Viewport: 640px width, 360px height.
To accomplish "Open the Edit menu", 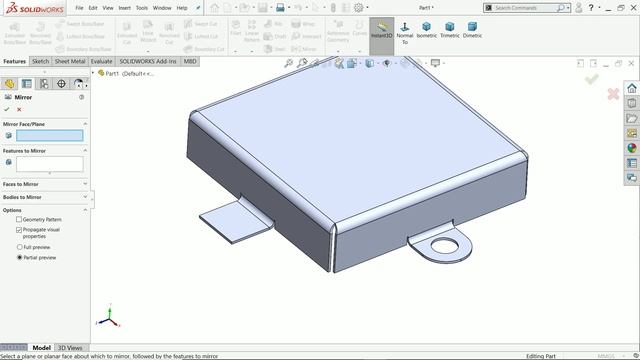I will point(93,8).
